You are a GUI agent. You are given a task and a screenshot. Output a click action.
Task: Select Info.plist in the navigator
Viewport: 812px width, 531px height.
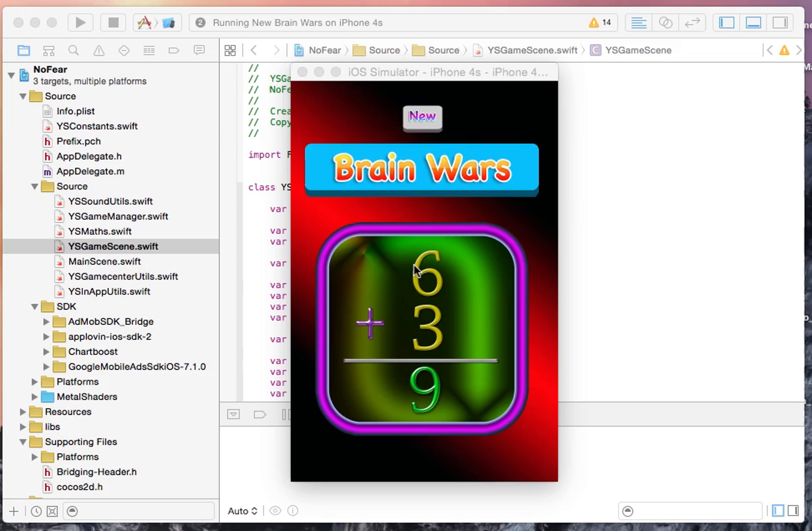pyautogui.click(x=75, y=111)
